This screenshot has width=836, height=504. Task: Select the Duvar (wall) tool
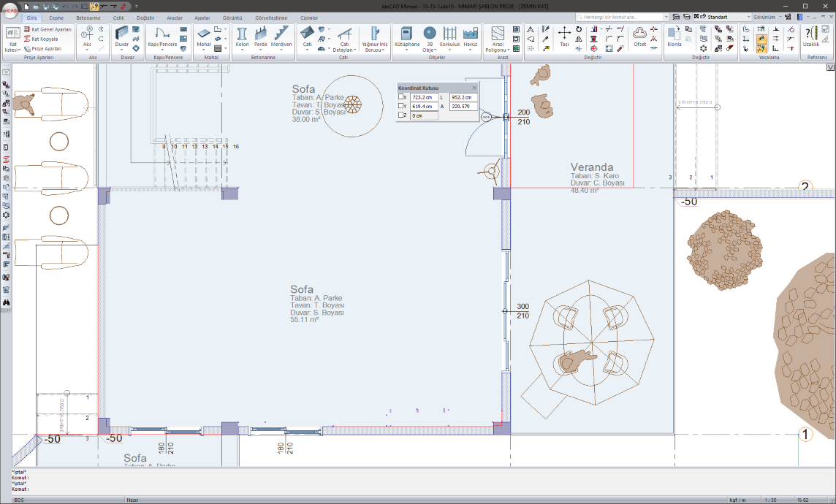(x=121, y=36)
